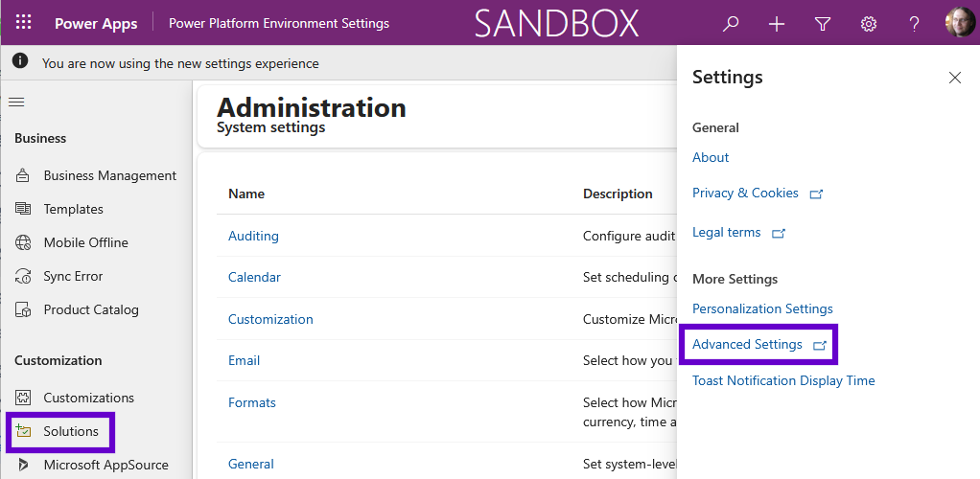Open Product Catalog in navigation
Image resolution: width=980 pixels, height=479 pixels.
[x=91, y=309]
